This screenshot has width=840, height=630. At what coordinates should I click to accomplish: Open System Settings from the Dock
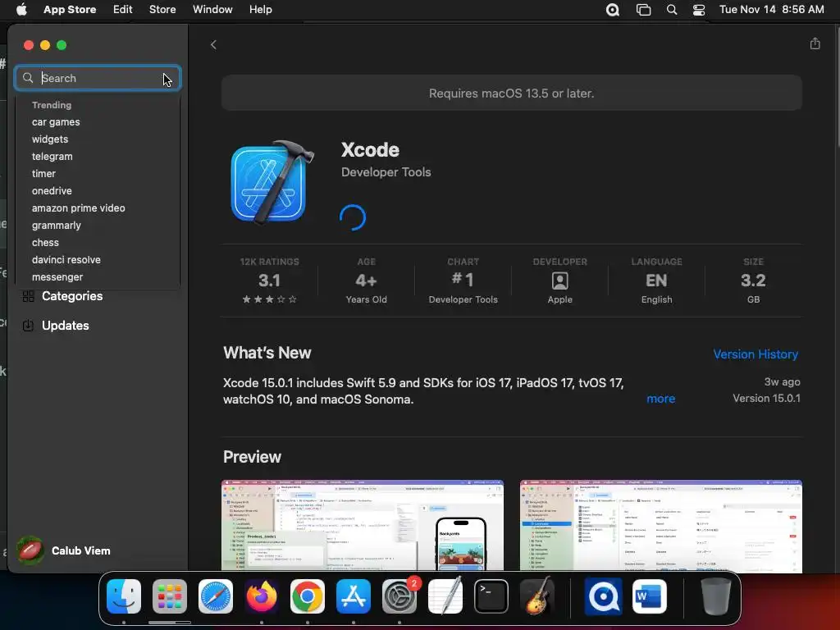point(399,596)
